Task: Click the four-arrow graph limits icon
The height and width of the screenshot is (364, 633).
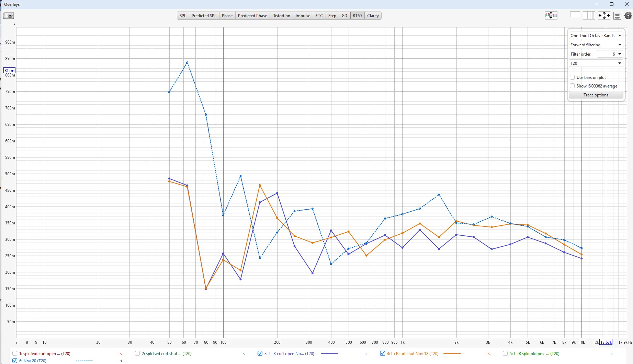Action: 604,15
